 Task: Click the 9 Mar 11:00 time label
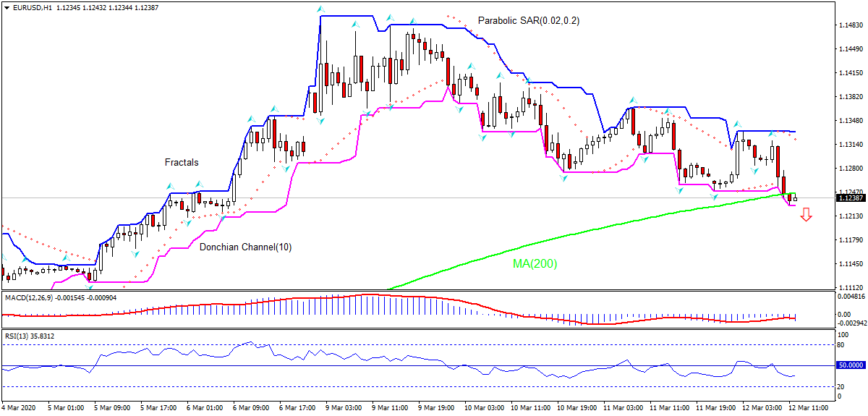391,408
